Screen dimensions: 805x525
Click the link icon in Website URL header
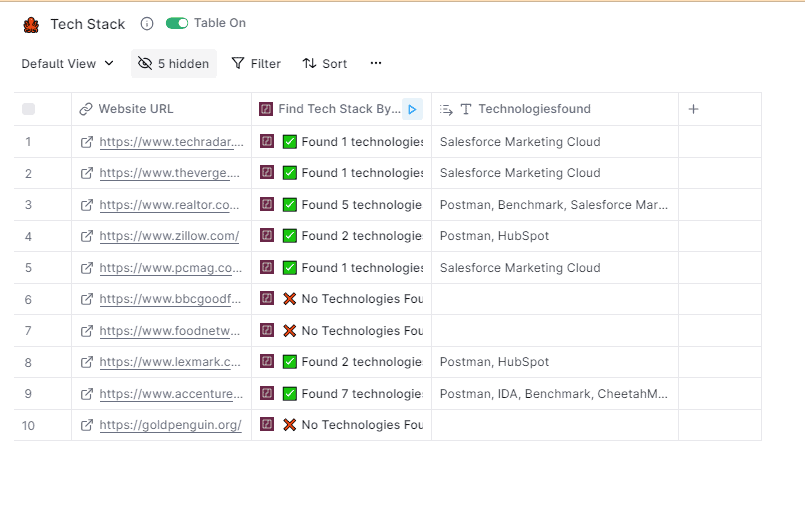pos(86,109)
